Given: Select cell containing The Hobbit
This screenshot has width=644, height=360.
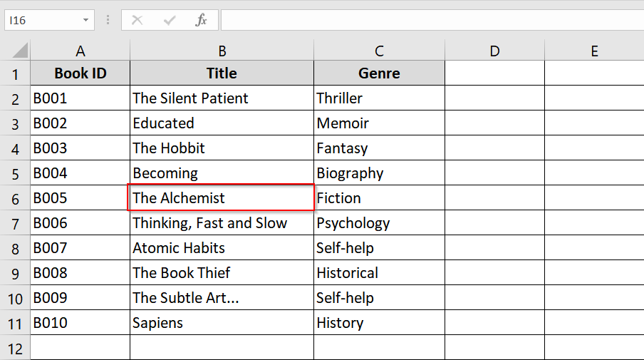Looking at the screenshot, I should coord(222,148).
